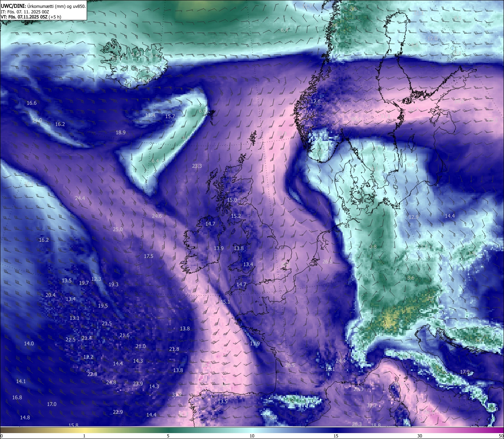Image resolution: width=504 pixels, height=439 pixels.
Task: Click the 18.8 value near the bottom edge
Action: 376,425
